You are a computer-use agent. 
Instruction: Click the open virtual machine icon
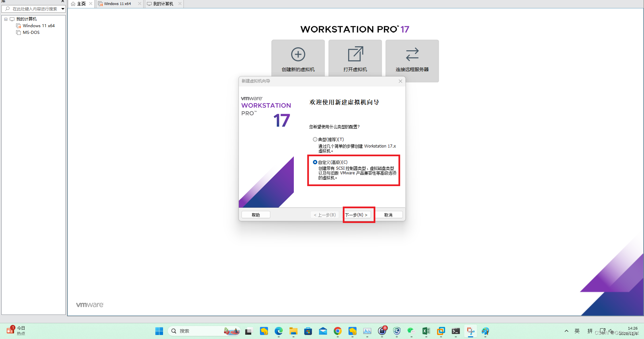tap(355, 54)
